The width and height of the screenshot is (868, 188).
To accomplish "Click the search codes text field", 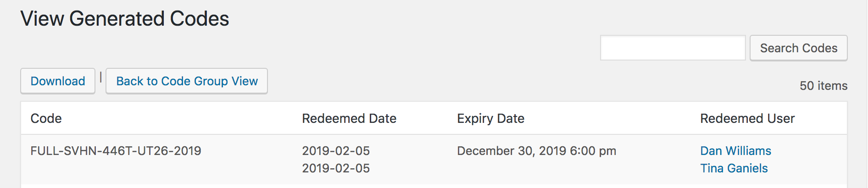I will 673,48.
